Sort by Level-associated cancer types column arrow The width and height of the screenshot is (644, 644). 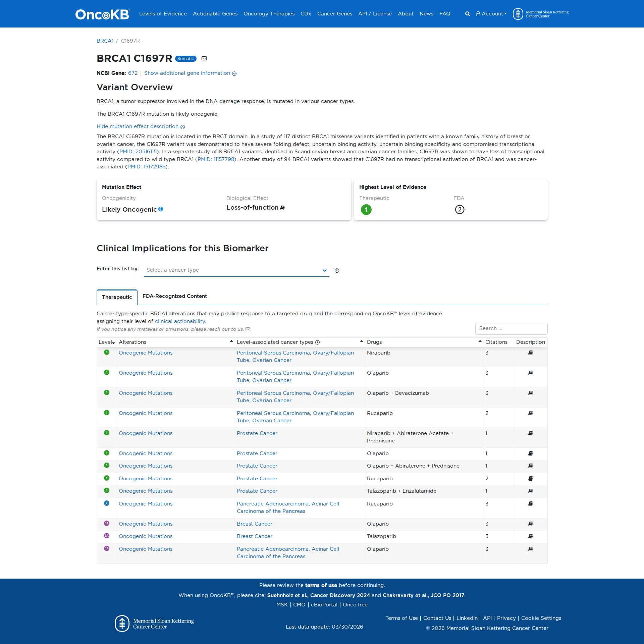[362, 341]
